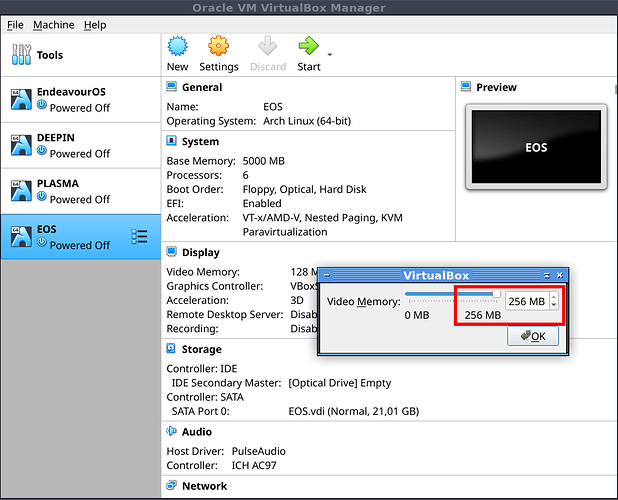Click the grayed-out Discard toolbar icon
This screenshot has height=500, width=618.
(267, 47)
